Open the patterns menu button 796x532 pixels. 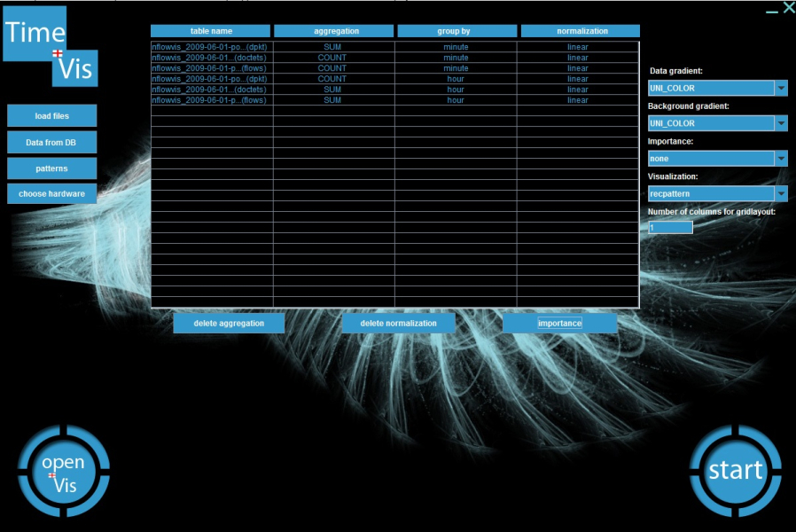point(52,168)
